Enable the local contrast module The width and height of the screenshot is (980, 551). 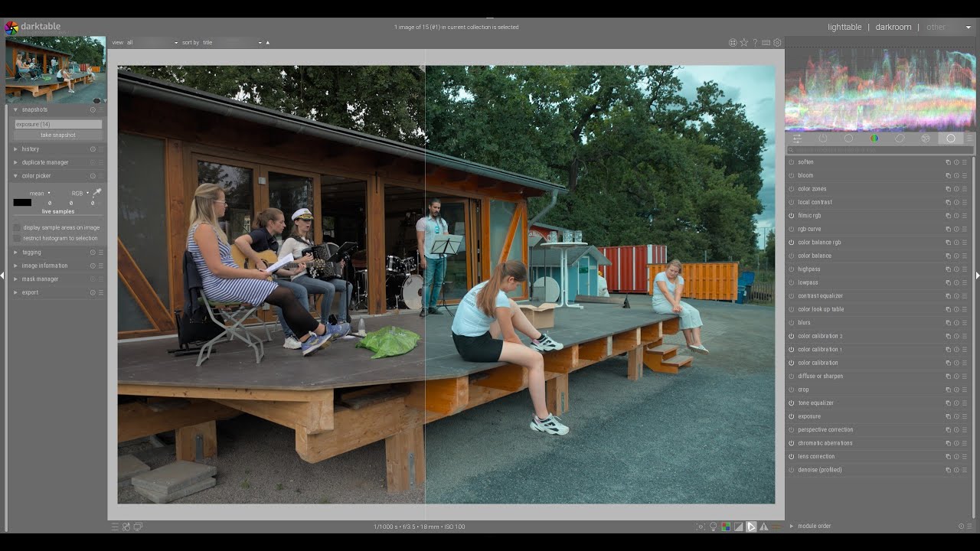coord(792,202)
